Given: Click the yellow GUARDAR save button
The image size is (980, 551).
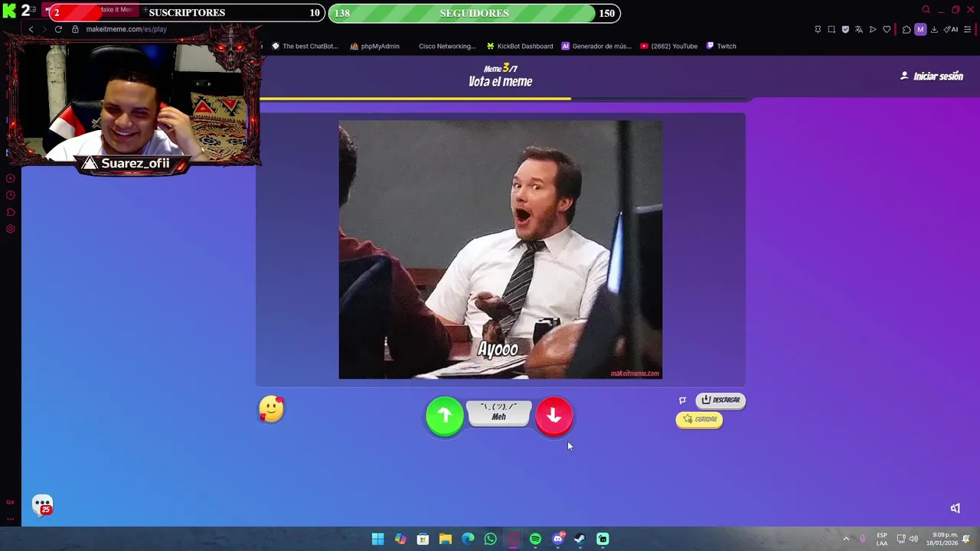Looking at the screenshot, I should 699,419.
